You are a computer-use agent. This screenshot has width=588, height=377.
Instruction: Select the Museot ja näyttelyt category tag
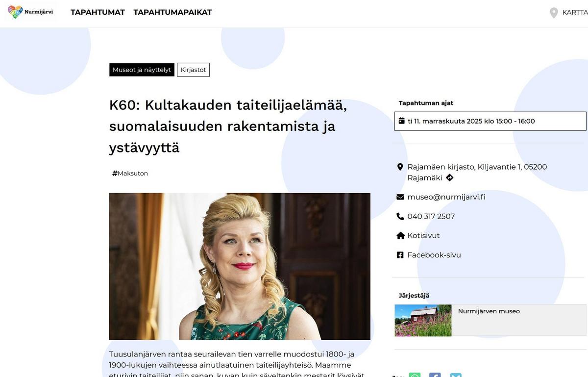click(142, 70)
